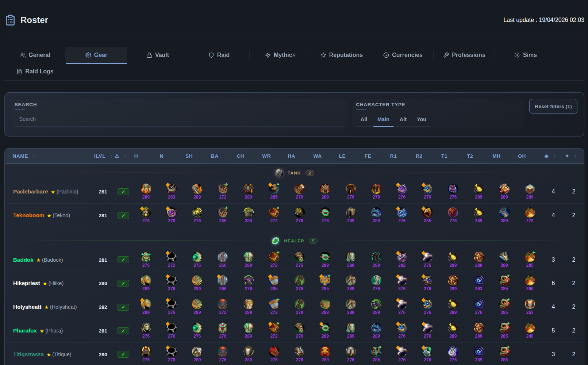This screenshot has width=588, height=365.
Task: Click Holysheatt's ilvl value 282
Action: [103, 307]
